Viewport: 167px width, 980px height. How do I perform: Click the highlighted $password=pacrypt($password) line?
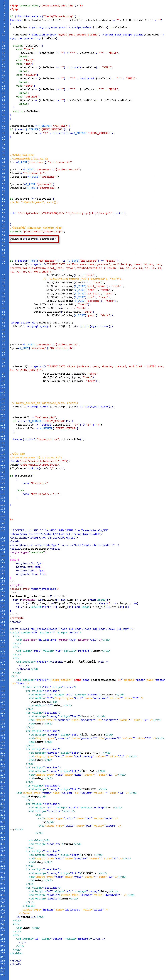(33, 239)
